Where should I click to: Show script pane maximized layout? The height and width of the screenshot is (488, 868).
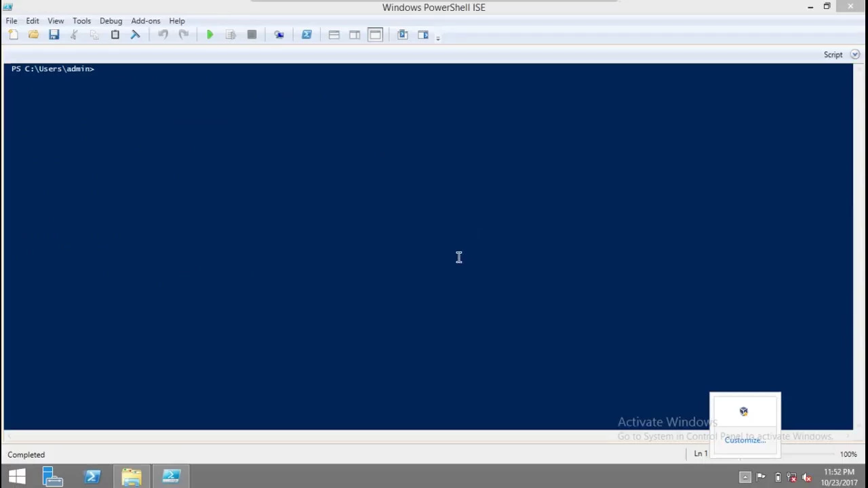tap(375, 35)
